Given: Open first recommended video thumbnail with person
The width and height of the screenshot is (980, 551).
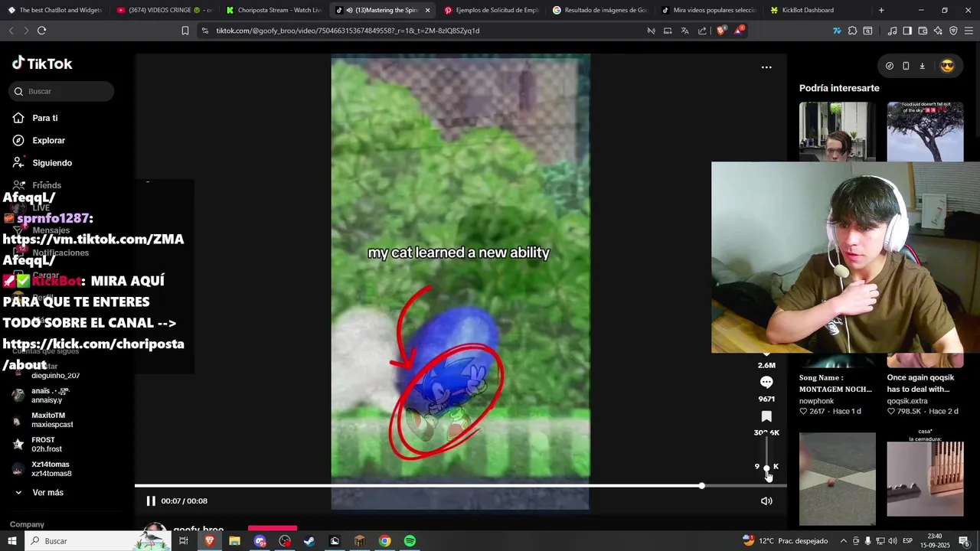Looking at the screenshot, I should click(838, 132).
